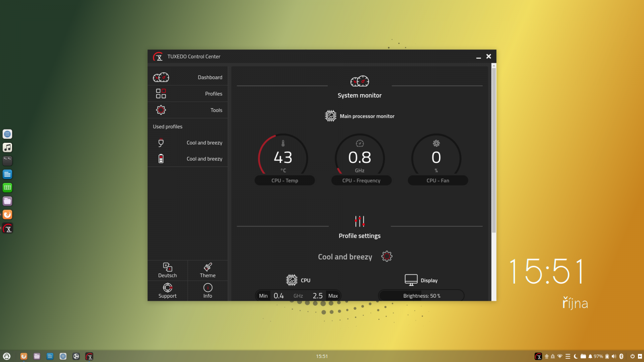The height and width of the screenshot is (362, 644).
Task: Open the Support page
Action: 167,291
